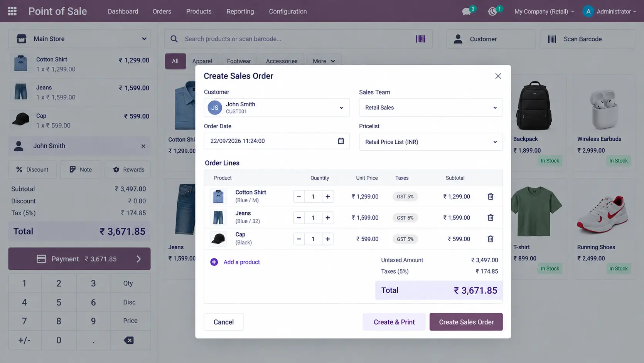The height and width of the screenshot is (363, 644).
Task: Delete the Cap order line
Action: point(491,239)
